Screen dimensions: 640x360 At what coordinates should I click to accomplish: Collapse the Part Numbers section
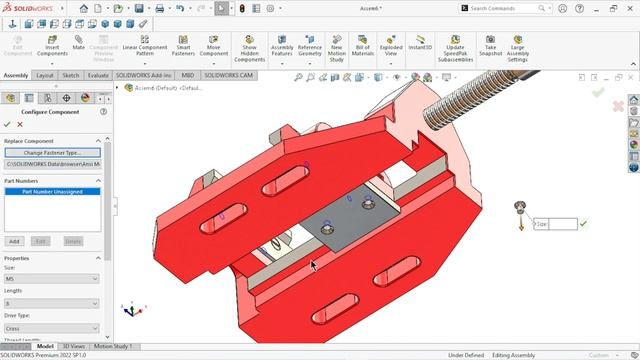point(98,180)
